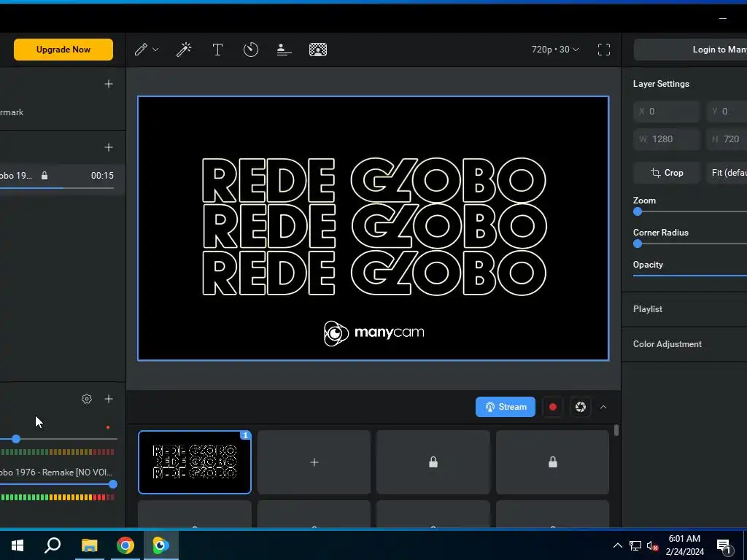Take a snapshot with shutter icon
Viewport: 747px width, 560px height.
click(x=580, y=407)
